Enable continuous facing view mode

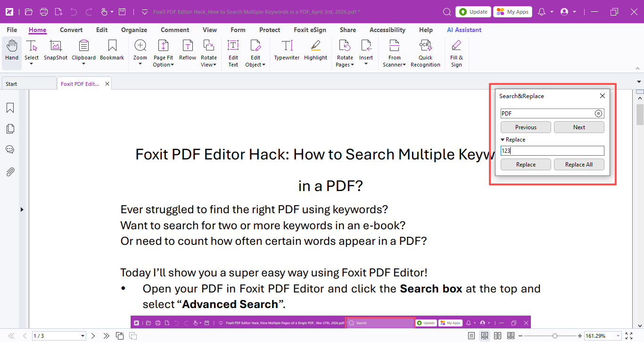tap(511, 336)
